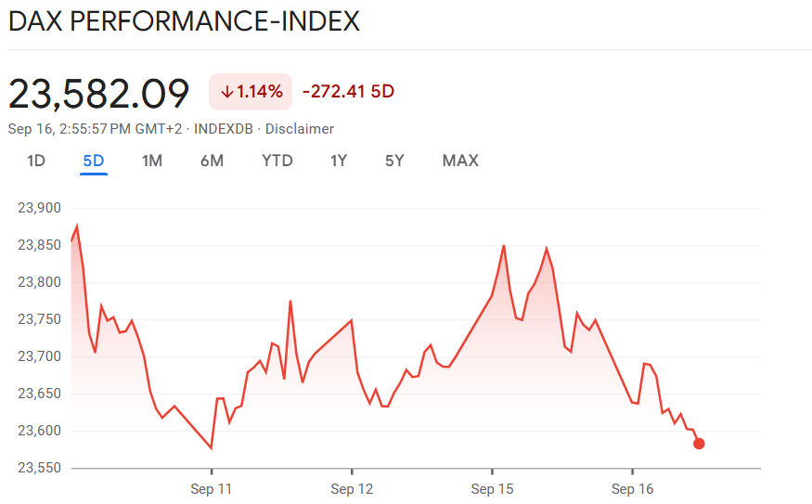Choose the MAX time range
The height and width of the screenshot is (504, 812).
460,161
